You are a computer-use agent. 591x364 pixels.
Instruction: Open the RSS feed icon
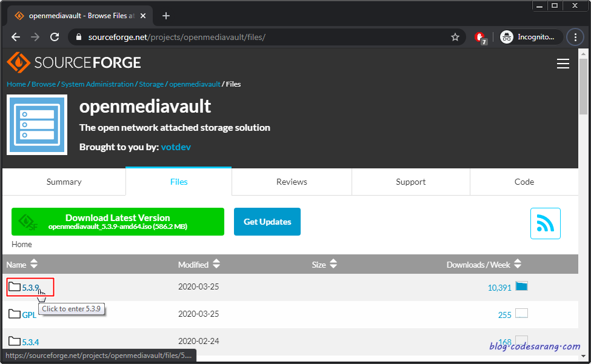[x=545, y=223]
